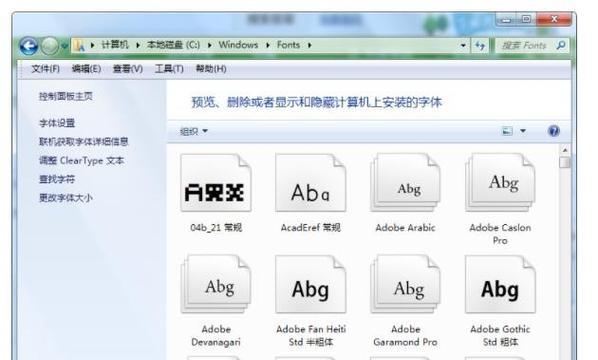The width and height of the screenshot is (598, 360).
Task: Select 本地磁盘 (C:) breadcrumb segment
Action: [173, 45]
